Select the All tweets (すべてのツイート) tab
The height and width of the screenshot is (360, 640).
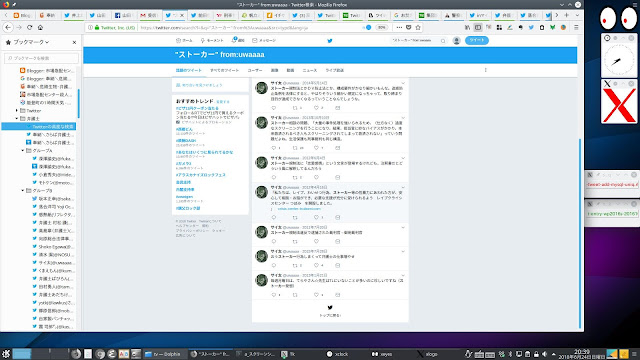(x=224, y=70)
